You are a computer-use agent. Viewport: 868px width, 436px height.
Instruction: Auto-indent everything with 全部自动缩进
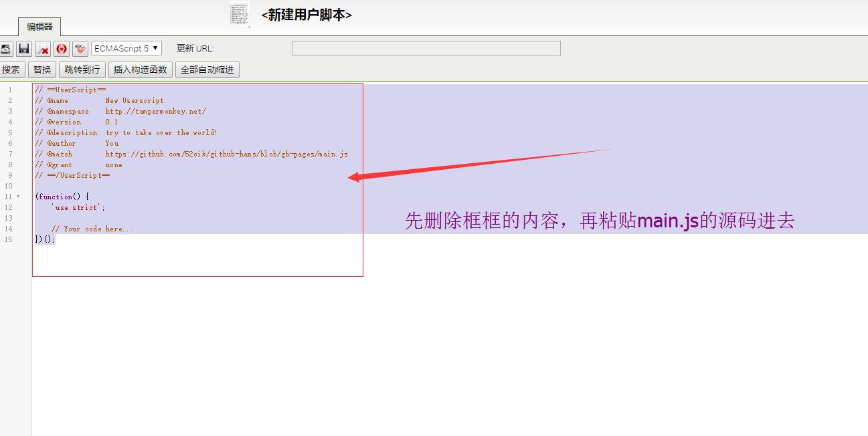coord(208,69)
